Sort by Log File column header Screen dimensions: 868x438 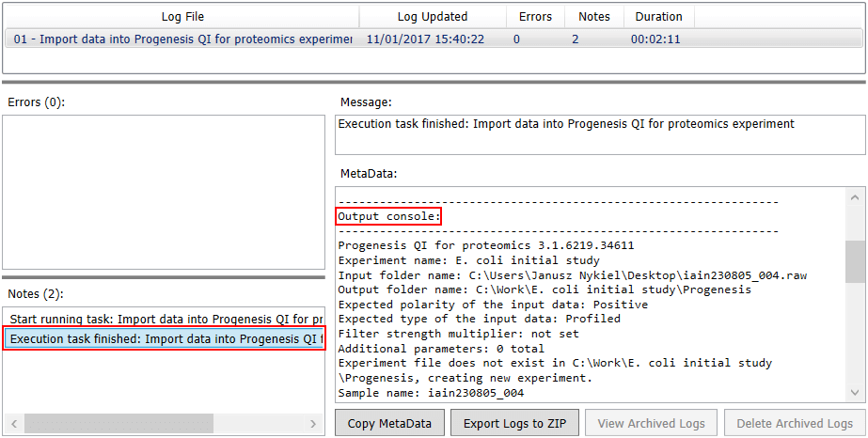pos(182,17)
